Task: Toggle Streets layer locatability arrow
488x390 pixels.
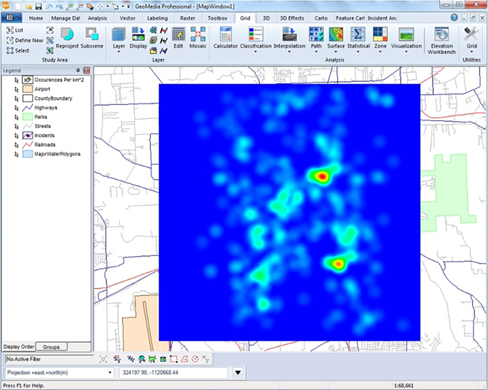Action: [x=16, y=126]
